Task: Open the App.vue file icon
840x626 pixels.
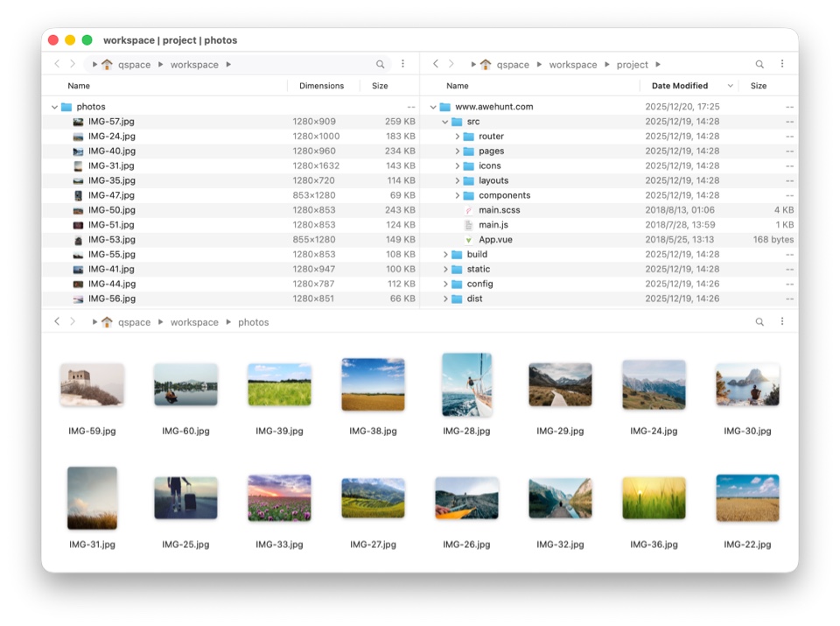Action: tap(469, 240)
